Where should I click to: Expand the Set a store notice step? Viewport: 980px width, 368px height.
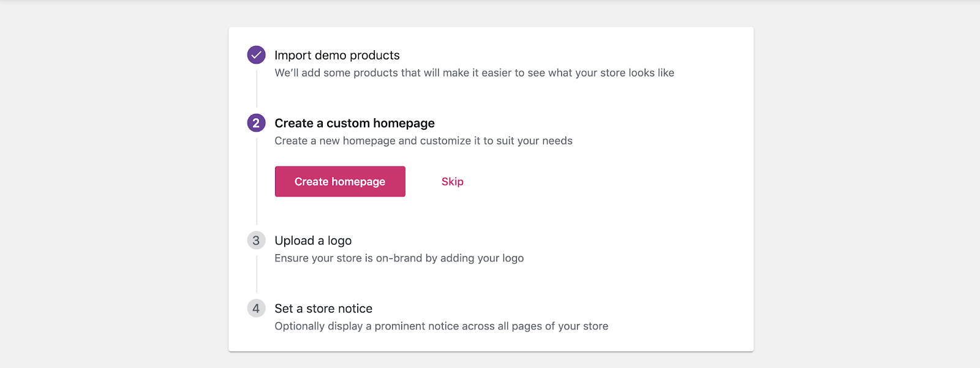(x=323, y=309)
